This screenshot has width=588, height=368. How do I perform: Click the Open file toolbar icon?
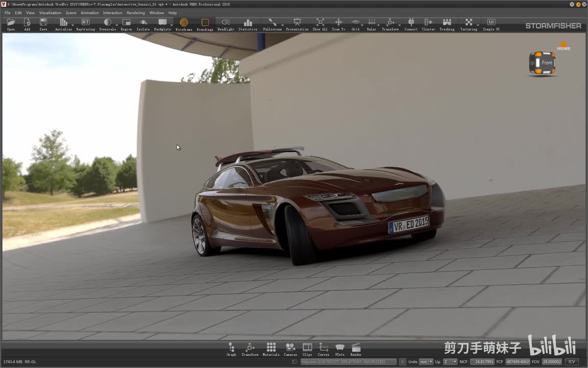(x=11, y=25)
